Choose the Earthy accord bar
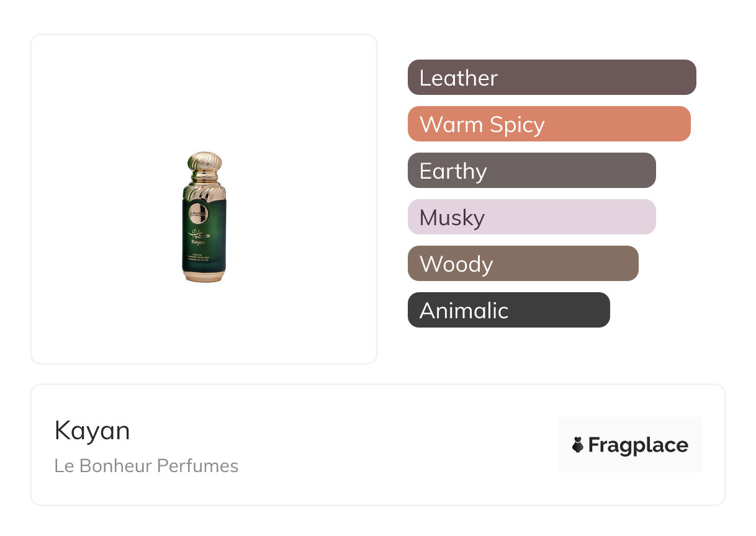This screenshot has height=536, width=756. pyautogui.click(x=531, y=171)
